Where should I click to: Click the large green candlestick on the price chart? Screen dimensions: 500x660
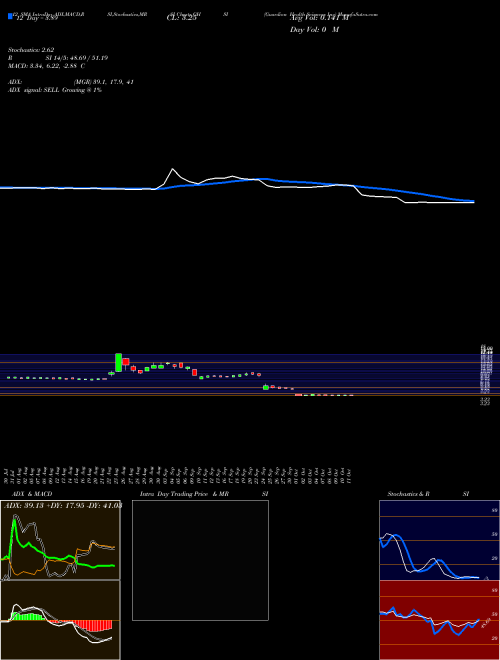pyautogui.click(x=119, y=362)
